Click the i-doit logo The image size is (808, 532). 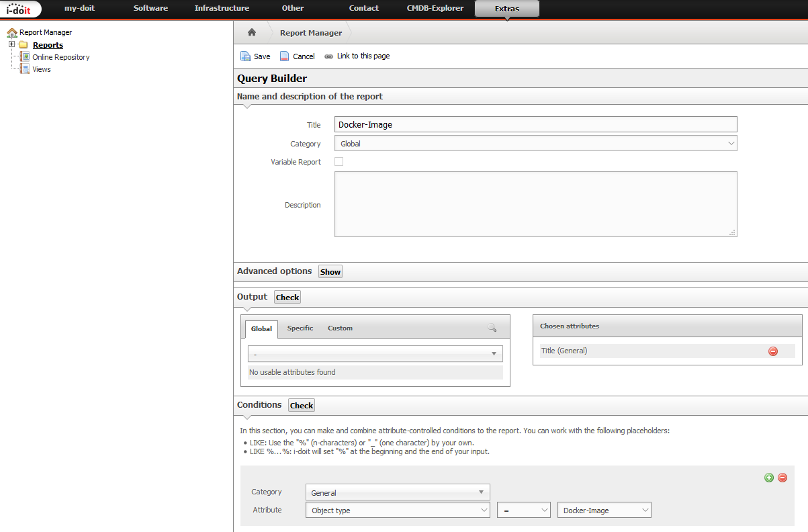coord(20,9)
